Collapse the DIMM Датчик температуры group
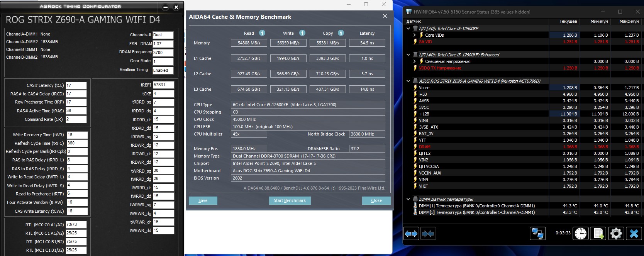The height and width of the screenshot is (256, 644). (408, 199)
